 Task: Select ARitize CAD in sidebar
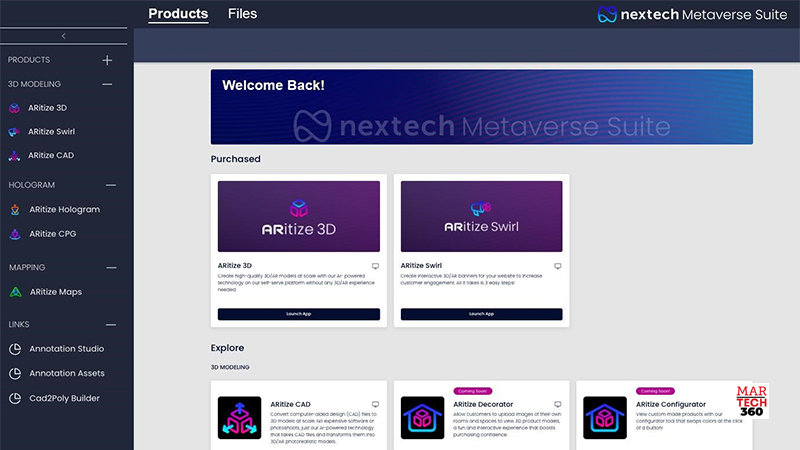(x=51, y=156)
